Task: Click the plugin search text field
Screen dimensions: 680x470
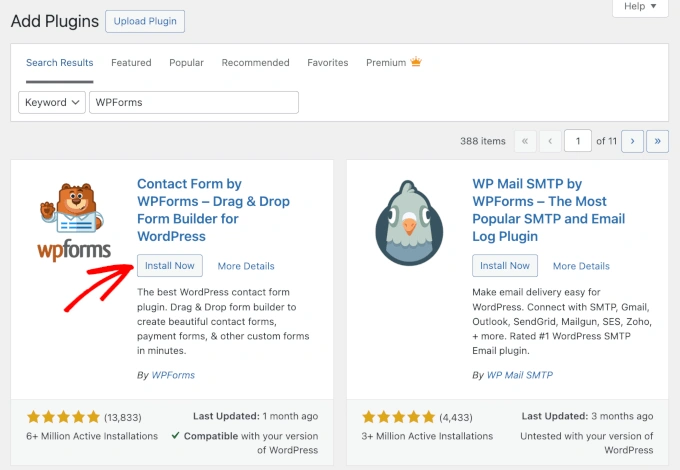Action: [194, 102]
